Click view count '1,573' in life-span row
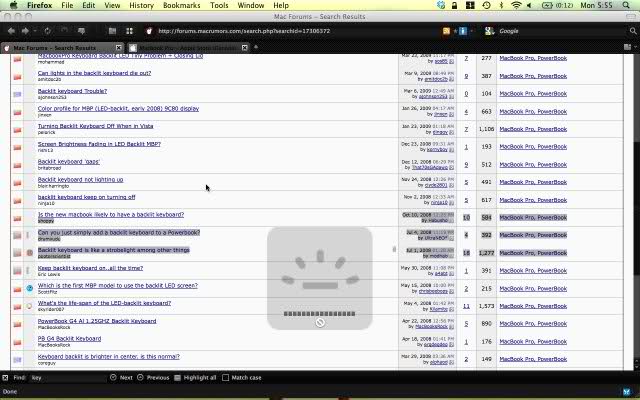This screenshot has width=640, height=400. point(486,306)
